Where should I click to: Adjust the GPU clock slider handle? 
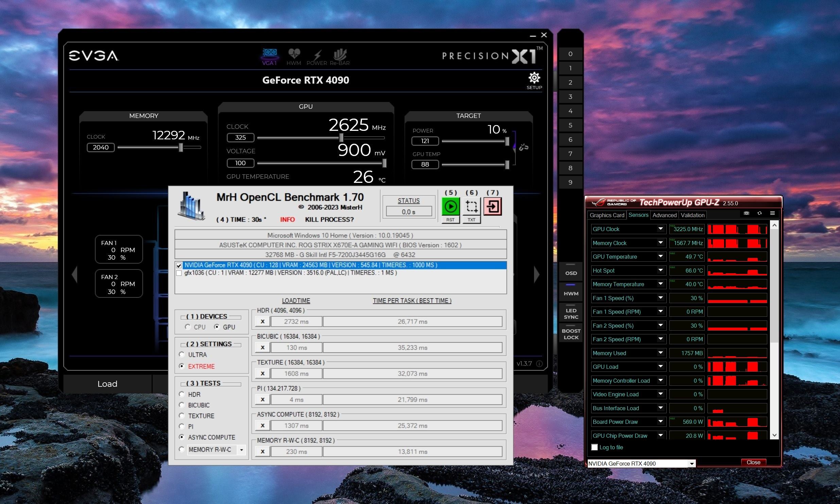341,138
